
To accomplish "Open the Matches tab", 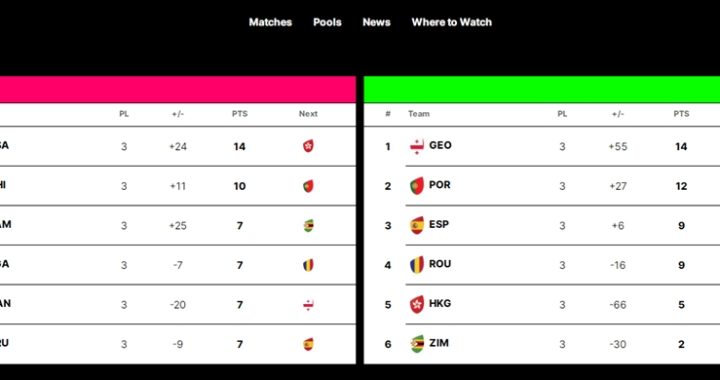I will (270, 22).
